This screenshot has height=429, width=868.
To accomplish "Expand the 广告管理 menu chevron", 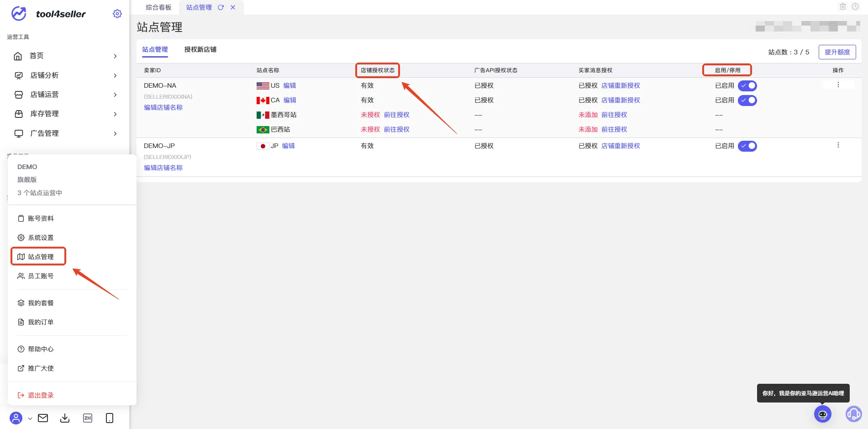I will click(115, 133).
